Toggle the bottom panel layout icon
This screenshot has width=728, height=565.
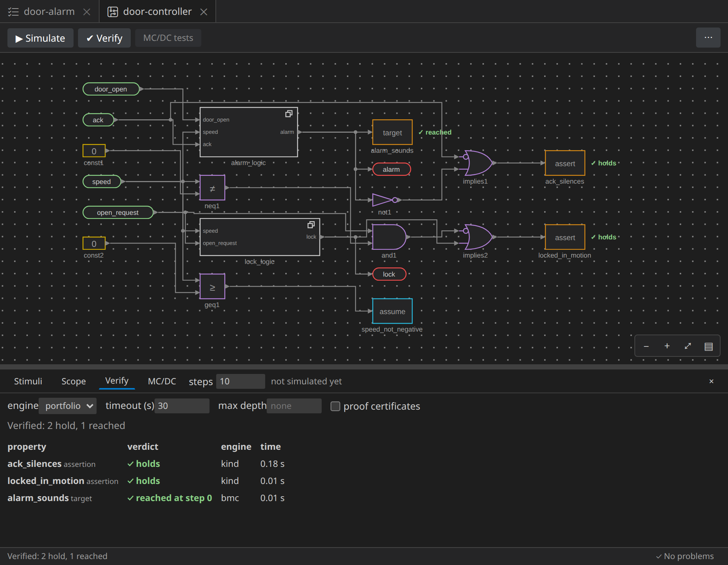[709, 346]
